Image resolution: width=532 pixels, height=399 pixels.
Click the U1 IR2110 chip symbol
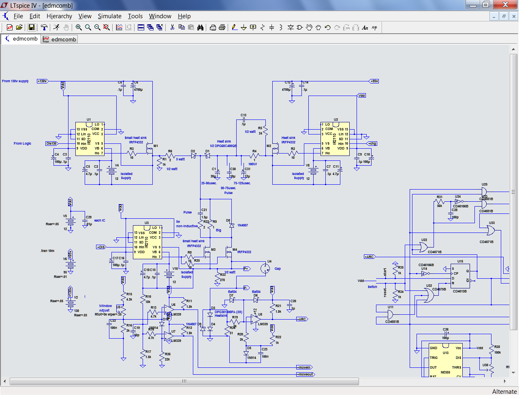[90, 139]
